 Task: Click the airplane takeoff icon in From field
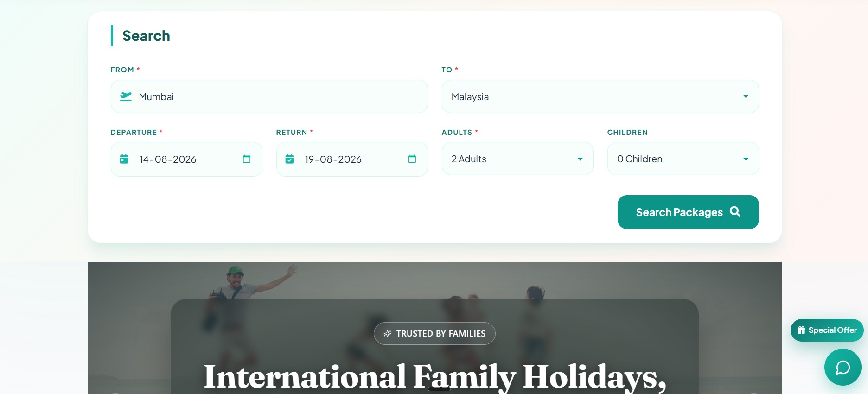(x=126, y=96)
